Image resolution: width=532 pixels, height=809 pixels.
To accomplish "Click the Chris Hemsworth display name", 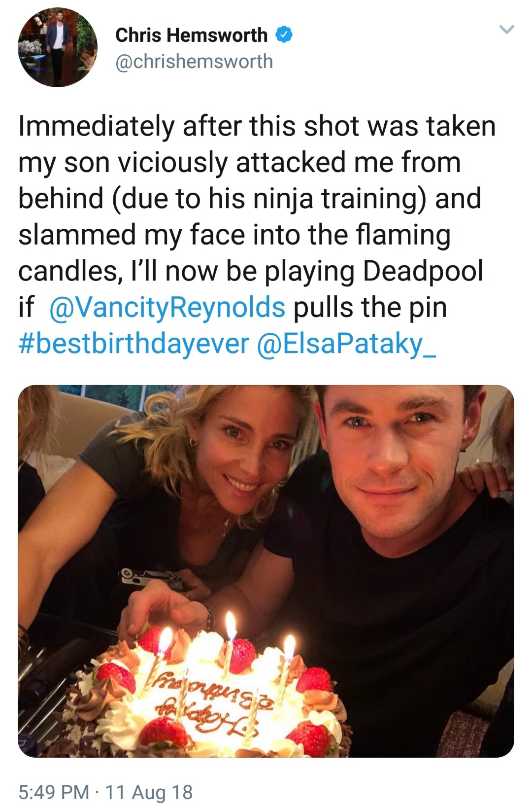I will click(x=191, y=35).
